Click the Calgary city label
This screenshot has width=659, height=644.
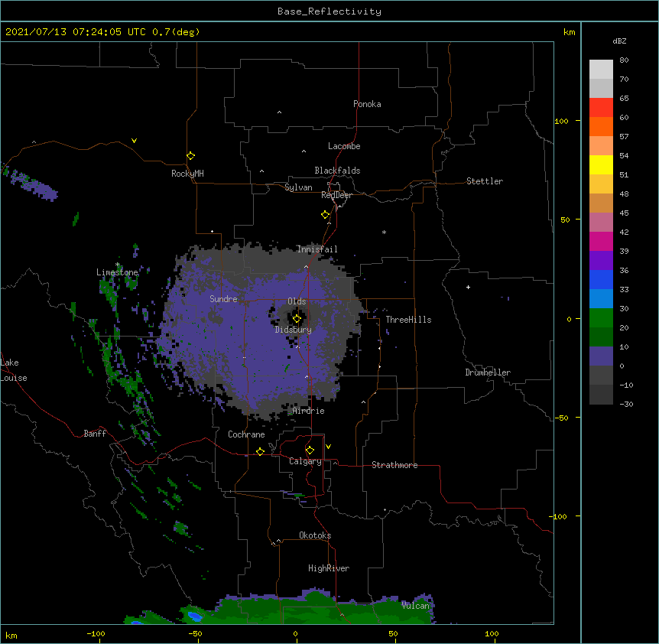(x=305, y=461)
